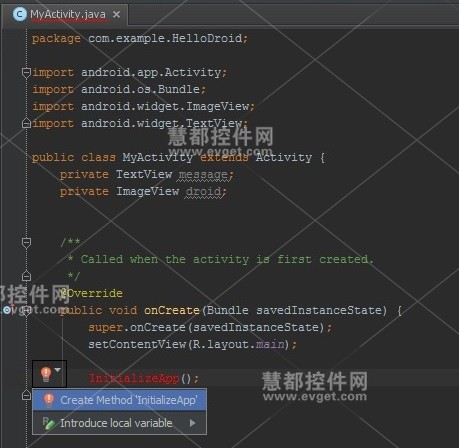This screenshot has height=448, width=459.
Task: Click the 'message' field name
Action: 203,174
